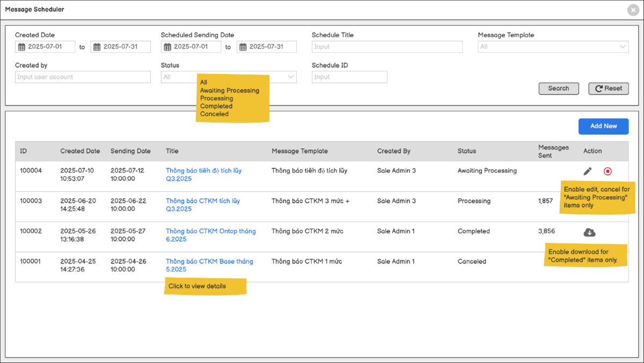
Task: Click the Add New button
Action: [x=603, y=126]
